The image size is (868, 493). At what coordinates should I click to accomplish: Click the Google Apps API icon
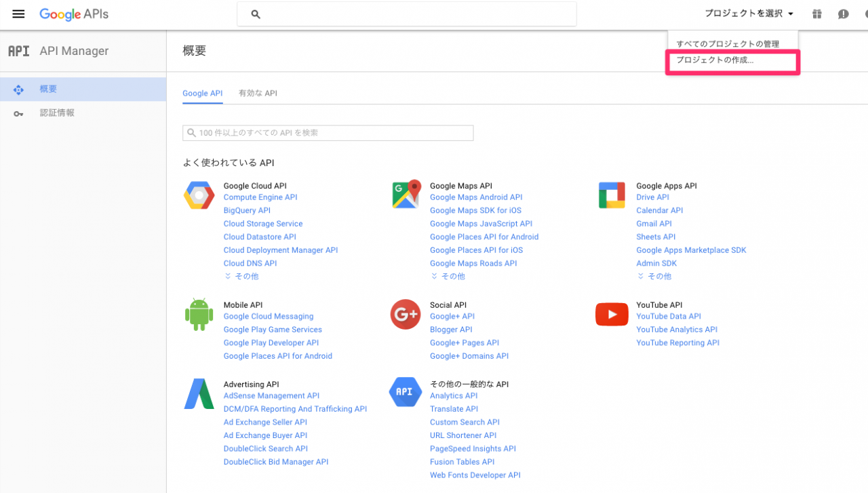(612, 195)
